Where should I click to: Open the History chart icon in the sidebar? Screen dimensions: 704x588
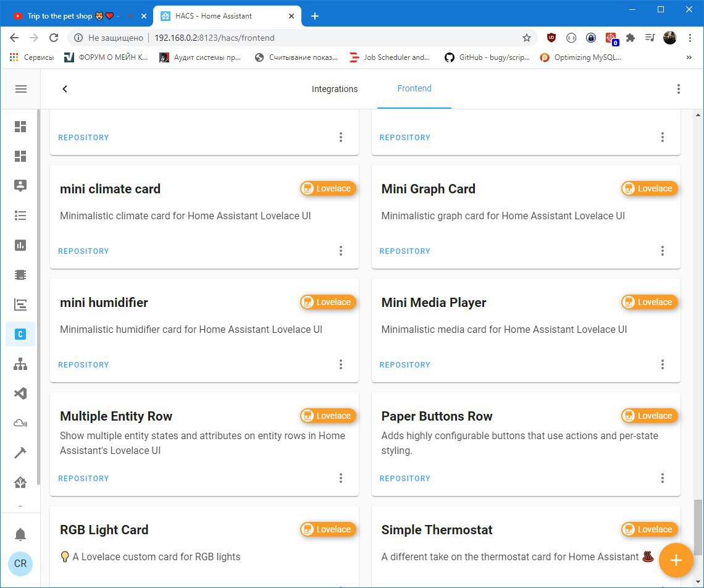tap(20, 245)
